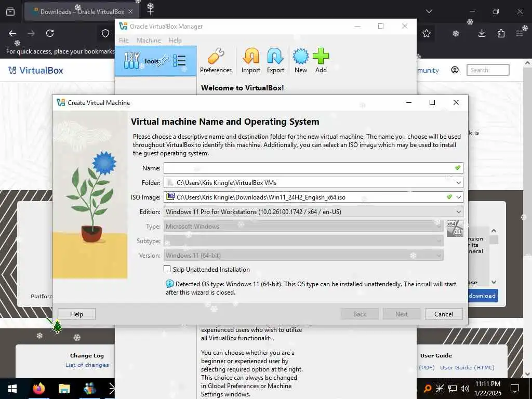Click the Help button in the wizard
The image size is (532, 399).
[x=76, y=314]
